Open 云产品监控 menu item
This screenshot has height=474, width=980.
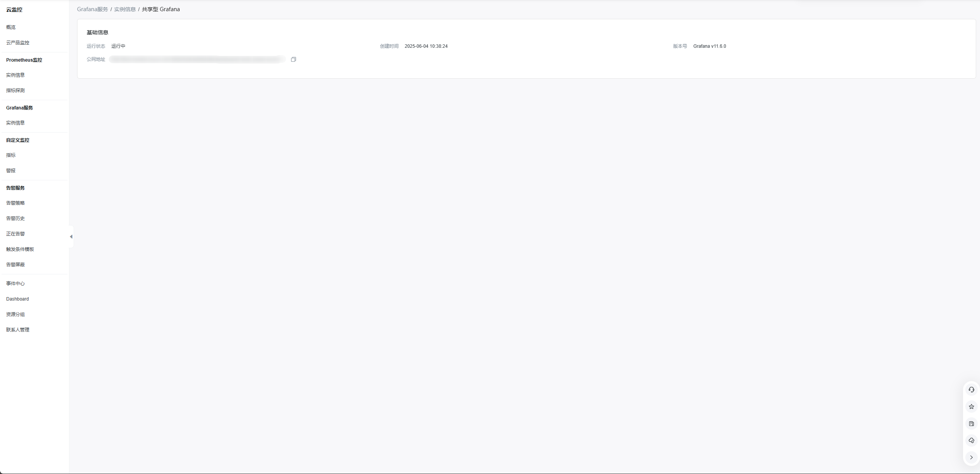tap(18, 43)
